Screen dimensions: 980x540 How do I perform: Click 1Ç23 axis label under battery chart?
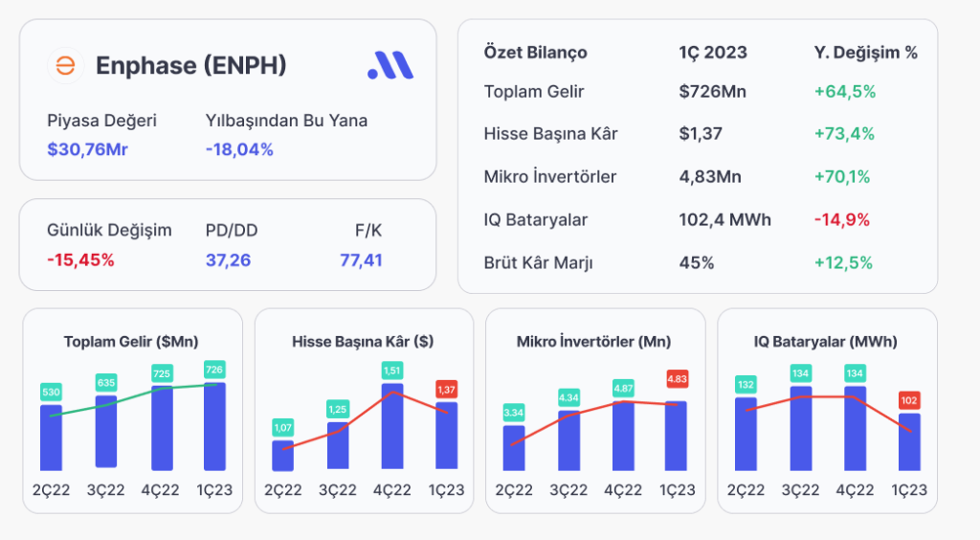[x=909, y=490]
